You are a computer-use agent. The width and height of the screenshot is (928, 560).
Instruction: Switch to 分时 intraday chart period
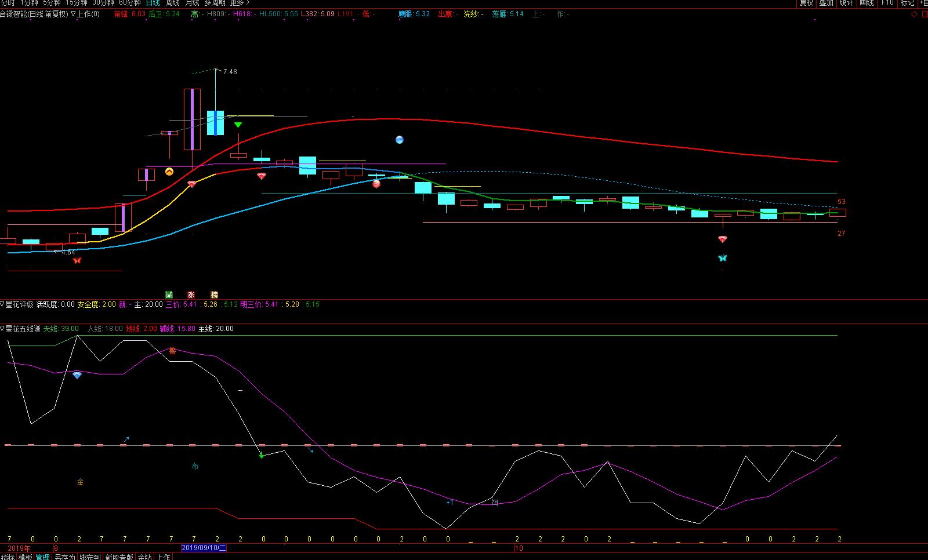[8, 3]
